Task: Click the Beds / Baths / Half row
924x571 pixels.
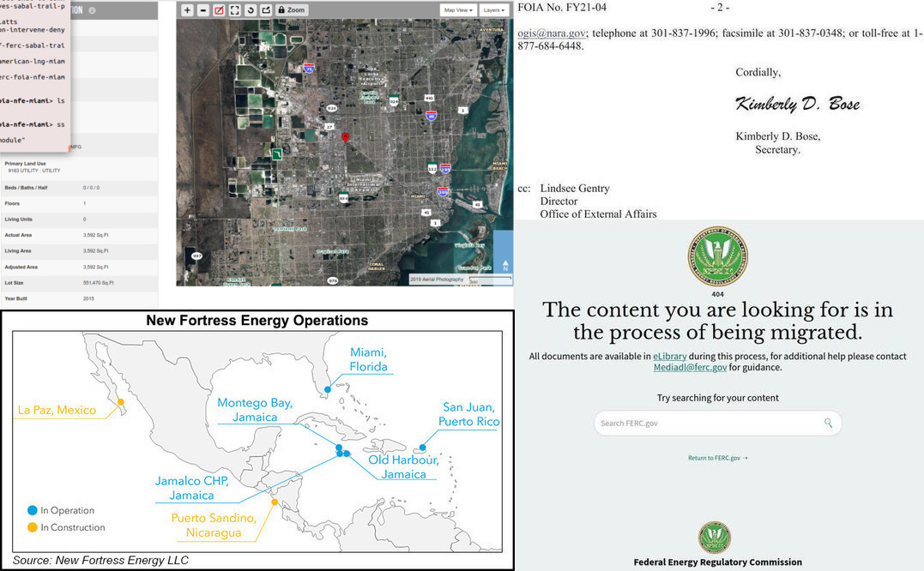Action: [x=79, y=188]
